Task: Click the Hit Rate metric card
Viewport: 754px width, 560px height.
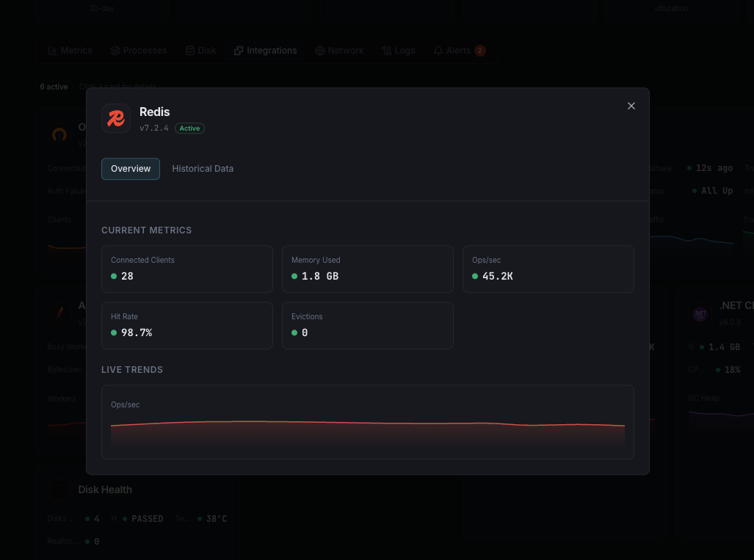Action: click(186, 325)
